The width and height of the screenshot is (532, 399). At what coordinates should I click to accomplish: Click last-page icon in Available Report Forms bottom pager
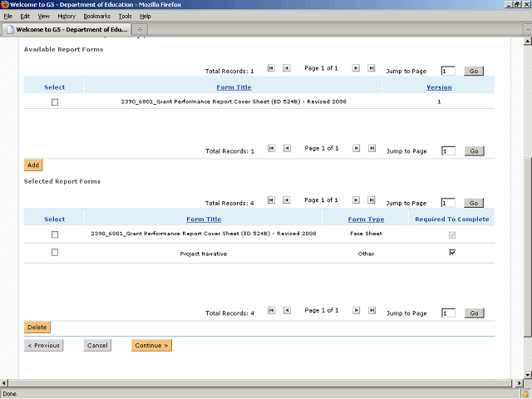(372, 149)
